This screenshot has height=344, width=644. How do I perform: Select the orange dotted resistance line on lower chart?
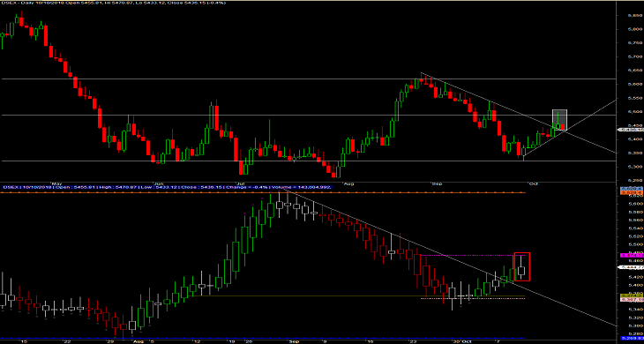coord(263,192)
